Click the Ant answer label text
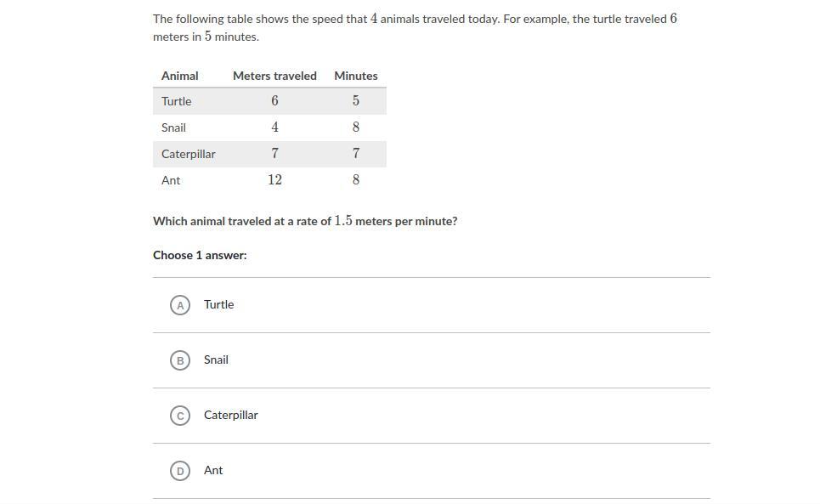This screenshot has width=820, height=504. click(213, 470)
